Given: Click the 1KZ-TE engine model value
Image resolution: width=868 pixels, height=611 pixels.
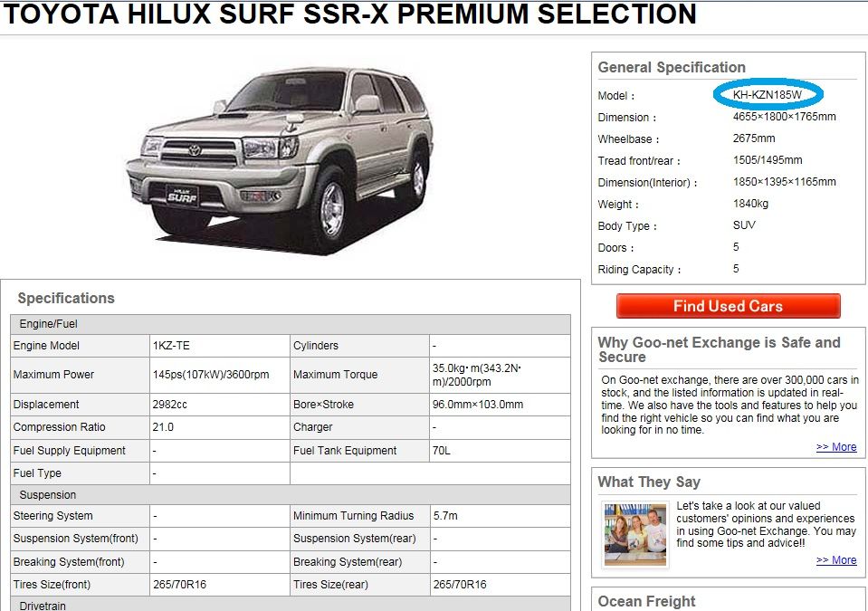Looking at the screenshot, I should pyautogui.click(x=171, y=346).
